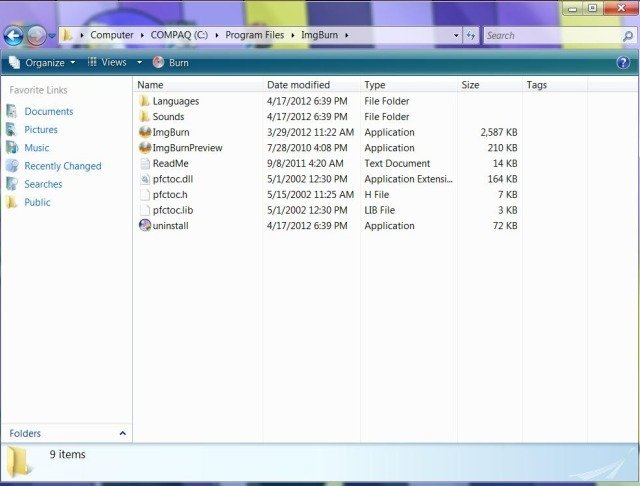Screen dimensions: 640x486
Task: Open Documents favorite link
Action: [x=49, y=111]
